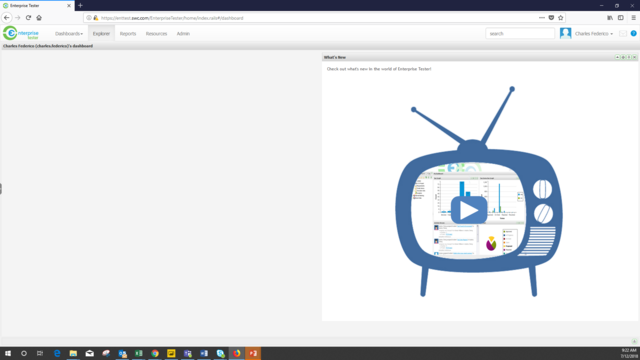Open Excel from the taskbar
Viewport: 640px width, 360px height.
(139, 353)
